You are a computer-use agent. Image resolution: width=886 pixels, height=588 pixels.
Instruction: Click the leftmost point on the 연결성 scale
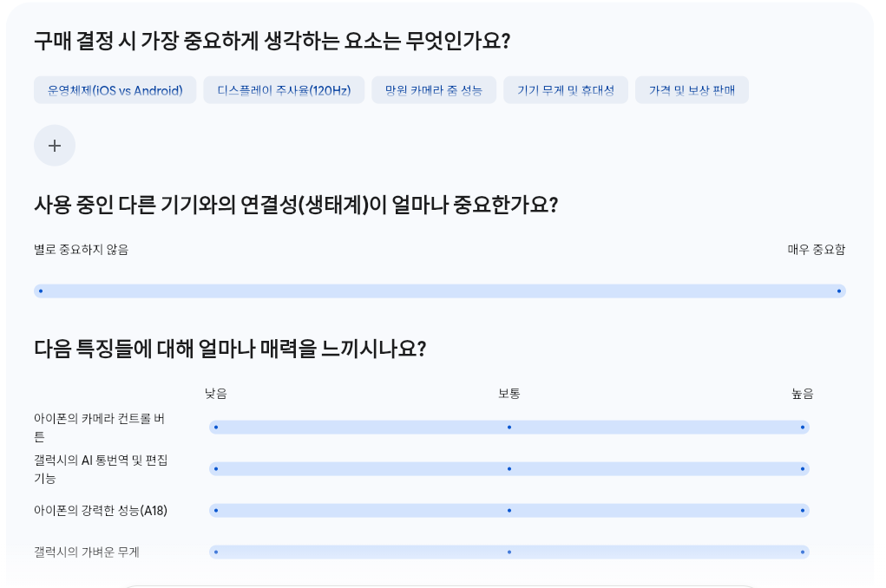click(40, 291)
